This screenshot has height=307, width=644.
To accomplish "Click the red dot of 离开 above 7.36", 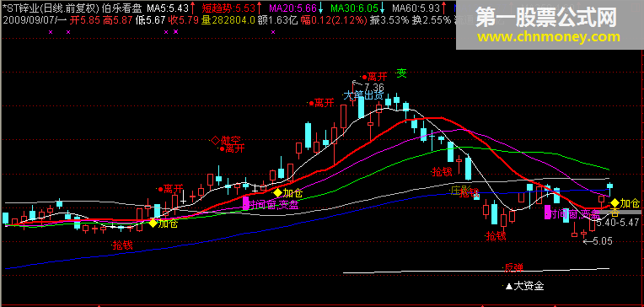I will [x=364, y=77].
